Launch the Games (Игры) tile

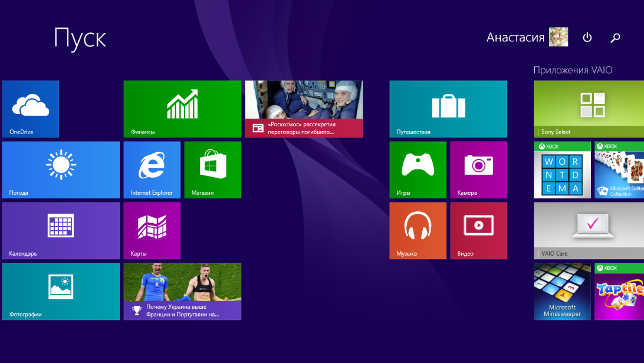418,169
